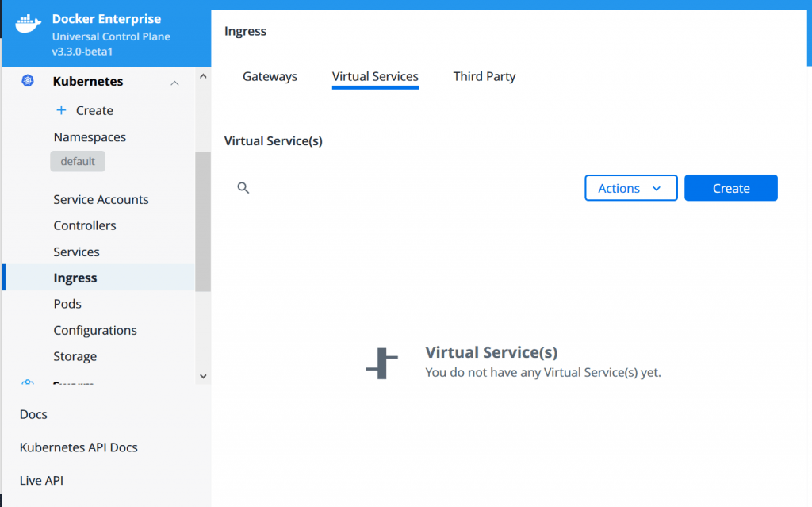This screenshot has width=812, height=507.
Task: Switch to the Gateways tab
Action: pyautogui.click(x=270, y=76)
